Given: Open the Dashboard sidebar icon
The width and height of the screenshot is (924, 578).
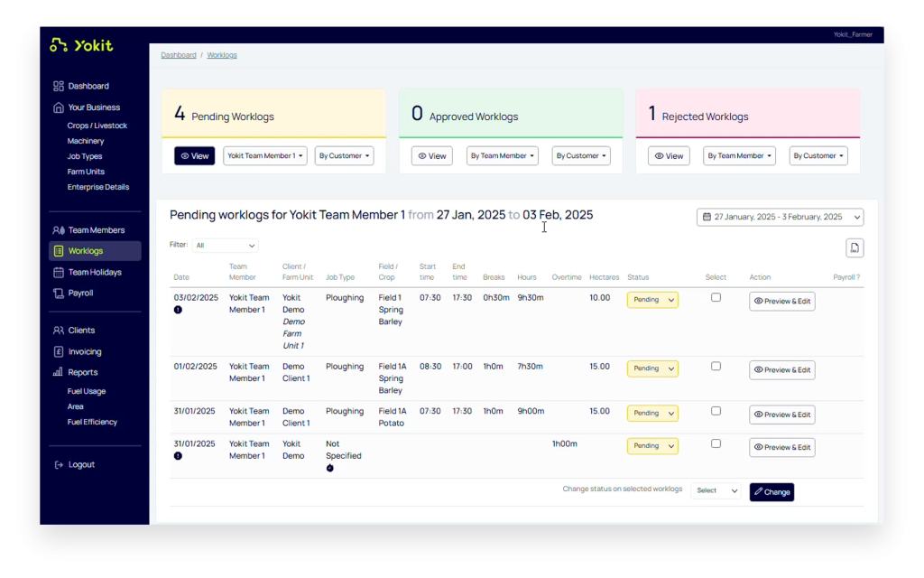Looking at the screenshot, I should point(59,87).
